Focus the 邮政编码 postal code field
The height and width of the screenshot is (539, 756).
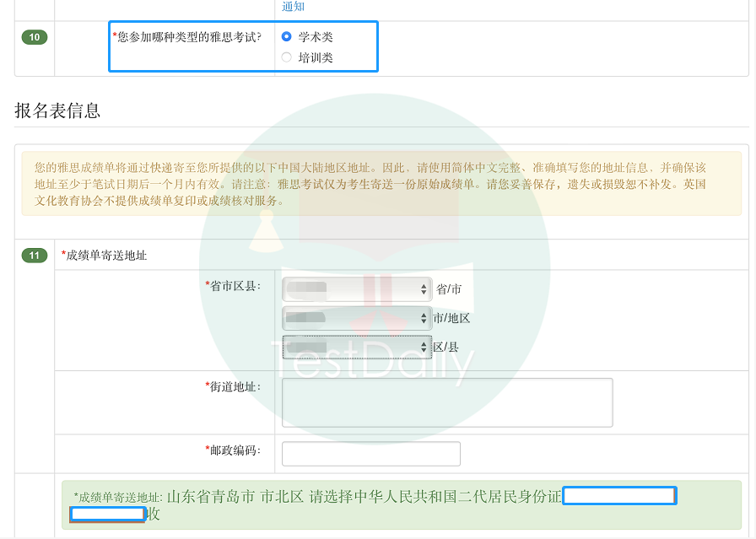(x=371, y=454)
